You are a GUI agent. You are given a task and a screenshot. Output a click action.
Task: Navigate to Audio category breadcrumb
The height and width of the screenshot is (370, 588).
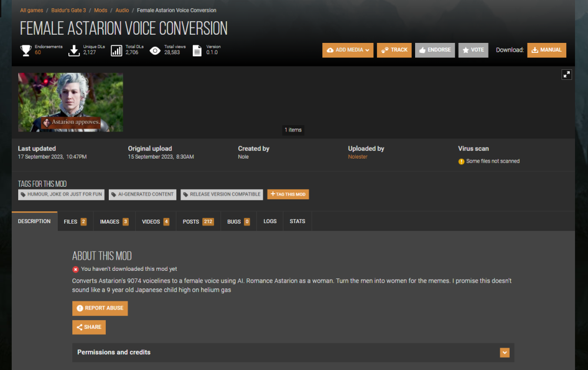[122, 11]
